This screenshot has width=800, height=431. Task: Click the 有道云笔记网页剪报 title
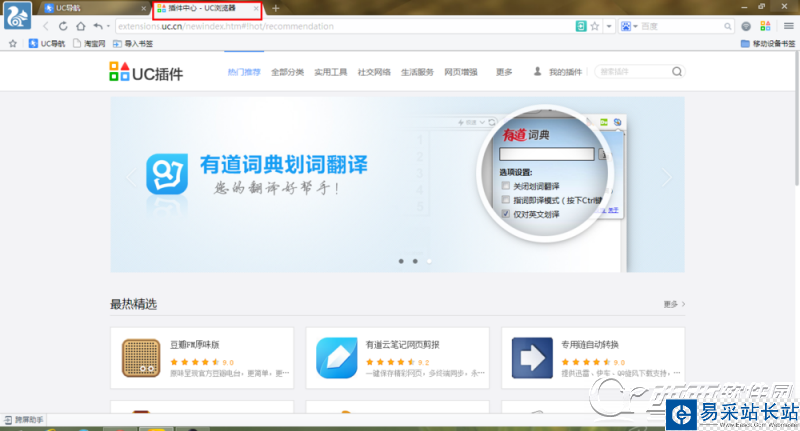tap(403, 345)
